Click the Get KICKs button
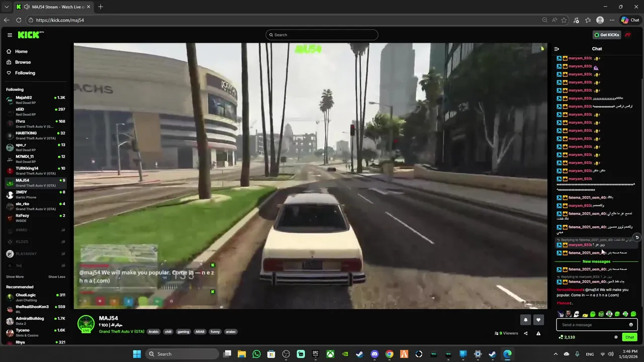644x362 pixels. point(607,35)
